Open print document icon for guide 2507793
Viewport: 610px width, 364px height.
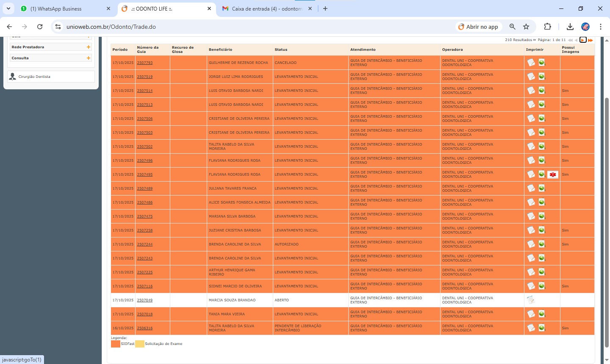click(x=531, y=63)
